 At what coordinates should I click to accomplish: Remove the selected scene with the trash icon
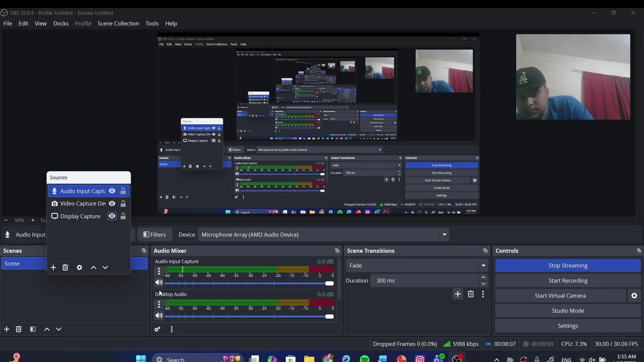pos(19,329)
